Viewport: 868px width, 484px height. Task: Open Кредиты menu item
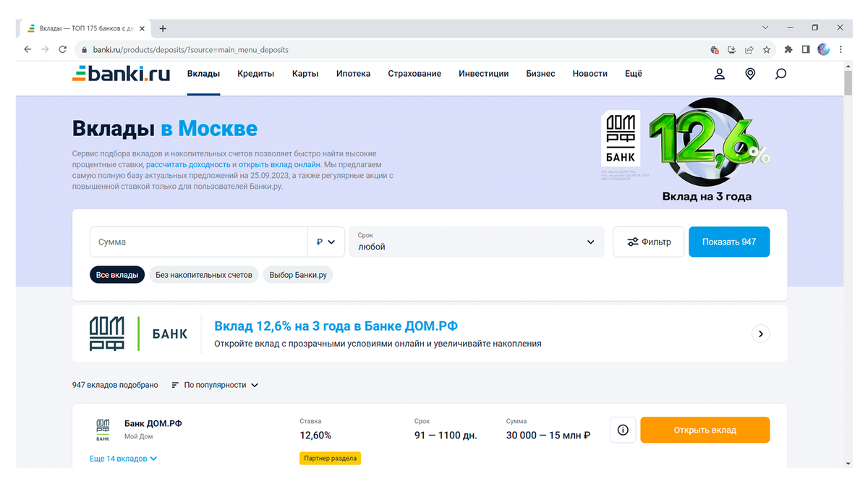coord(256,74)
